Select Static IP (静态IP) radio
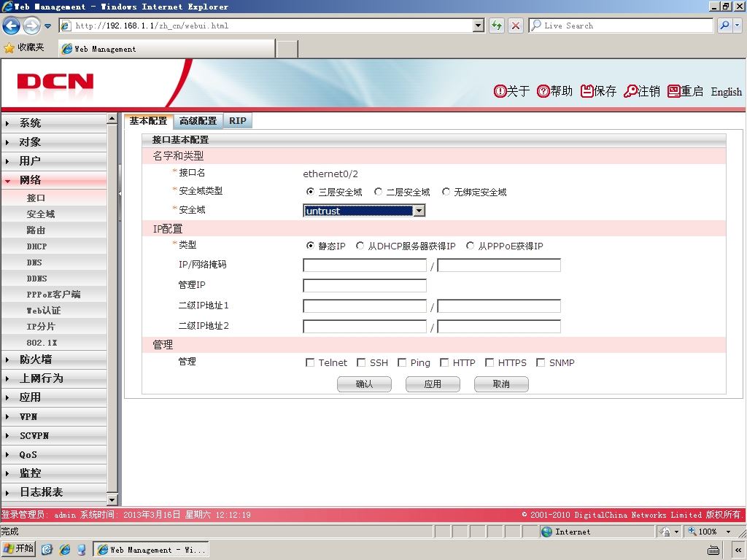Image resolution: width=747 pixels, height=560 pixels. (x=310, y=246)
